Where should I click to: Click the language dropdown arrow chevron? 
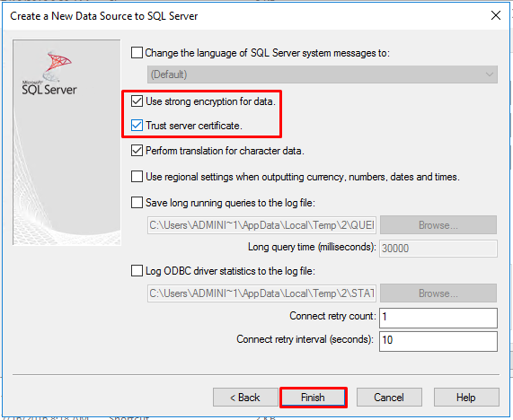[x=490, y=74]
